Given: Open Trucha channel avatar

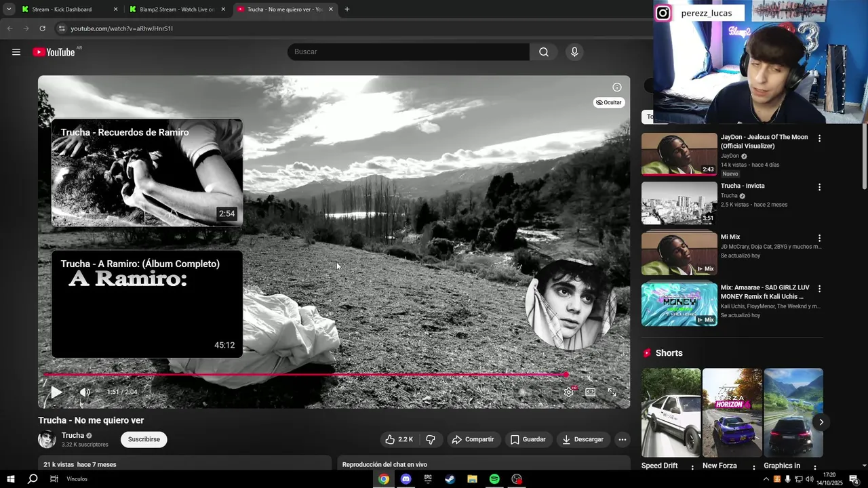Looking at the screenshot, I should pyautogui.click(x=47, y=439).
